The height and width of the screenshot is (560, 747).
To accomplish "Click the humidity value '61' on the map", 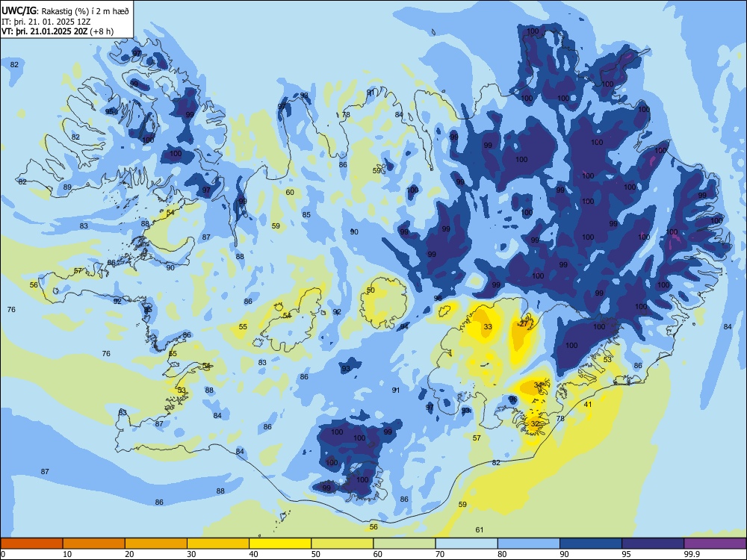I will click(x=480, y=529).
